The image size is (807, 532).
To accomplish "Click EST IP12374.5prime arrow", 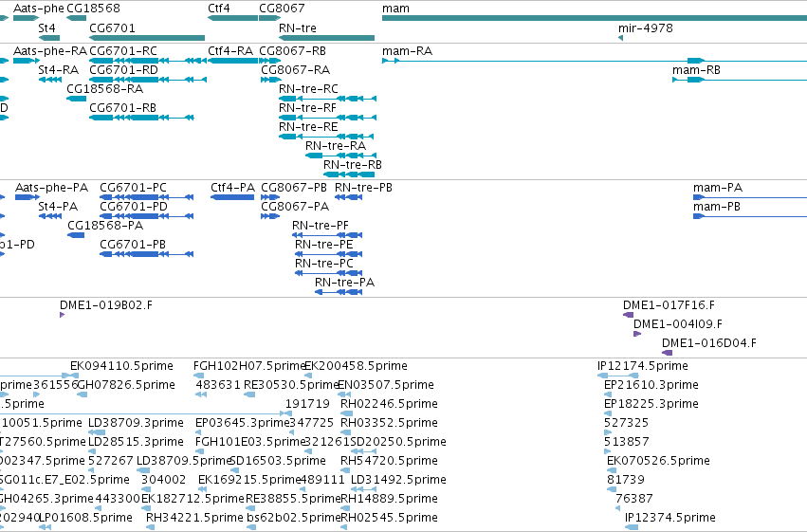I will [632, 527].
